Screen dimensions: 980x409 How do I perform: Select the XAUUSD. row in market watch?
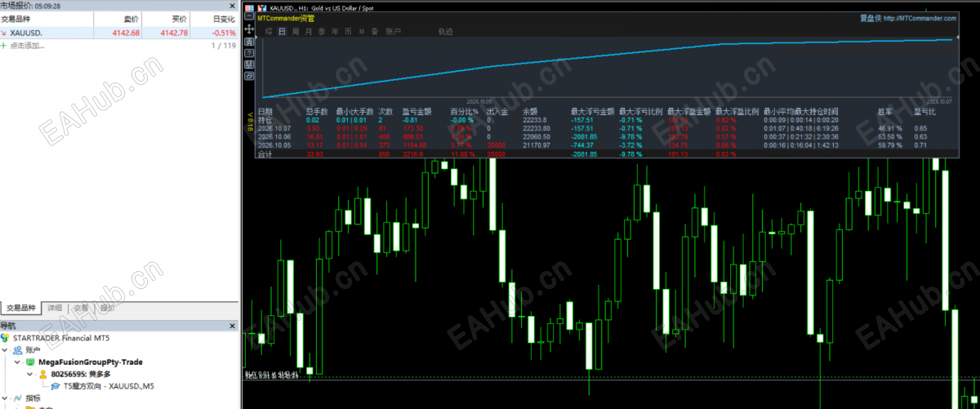coord(119,33)
